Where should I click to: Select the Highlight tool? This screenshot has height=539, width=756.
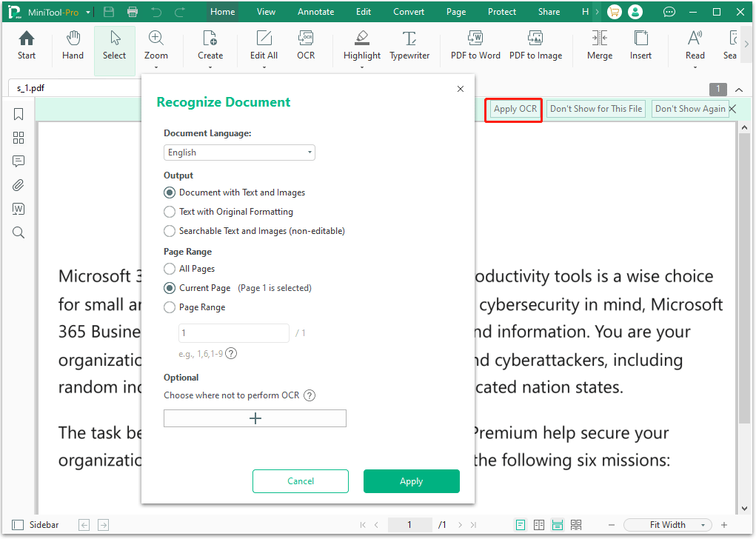click(362, 46)
